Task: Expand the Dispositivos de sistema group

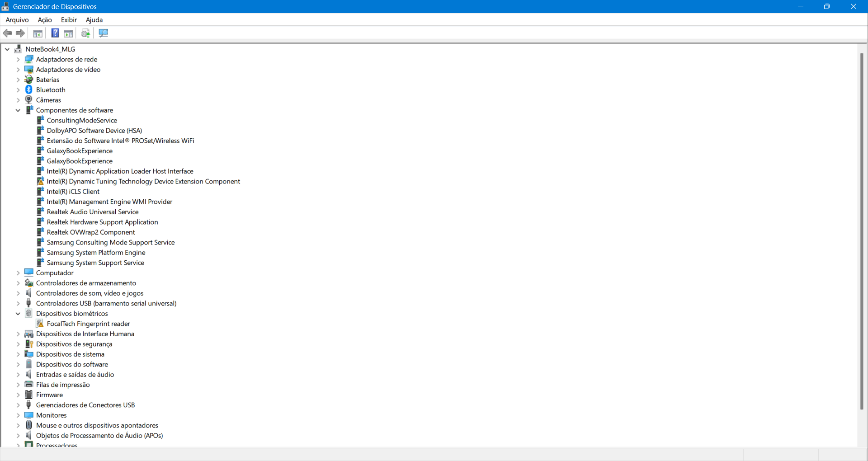Action: (x=18, y=354)
